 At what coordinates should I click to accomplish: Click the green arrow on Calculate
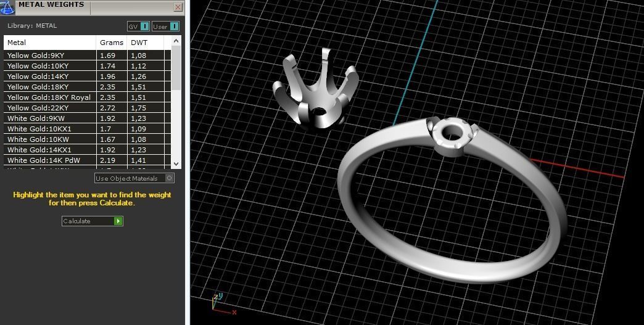click(x=118, y=221)
